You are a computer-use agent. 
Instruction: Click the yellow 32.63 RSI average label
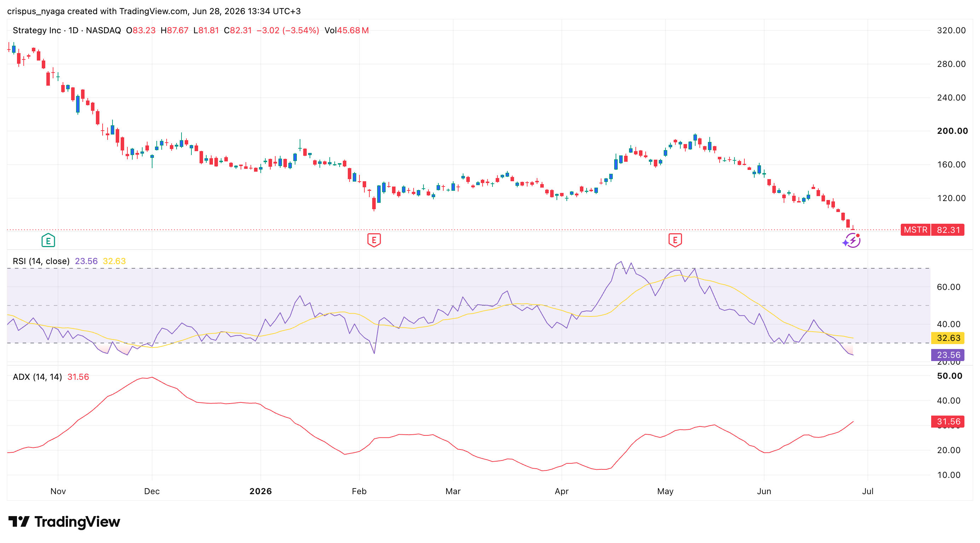[948, 338]
